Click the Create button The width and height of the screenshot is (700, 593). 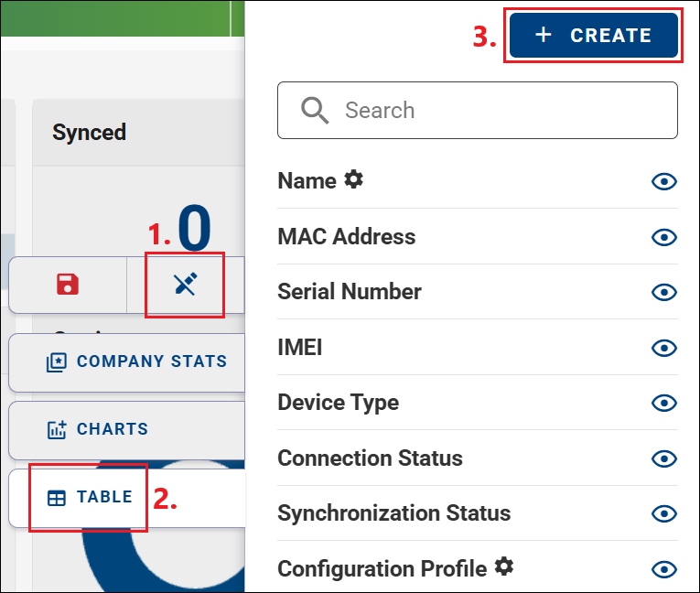click(x=593, y=36)
